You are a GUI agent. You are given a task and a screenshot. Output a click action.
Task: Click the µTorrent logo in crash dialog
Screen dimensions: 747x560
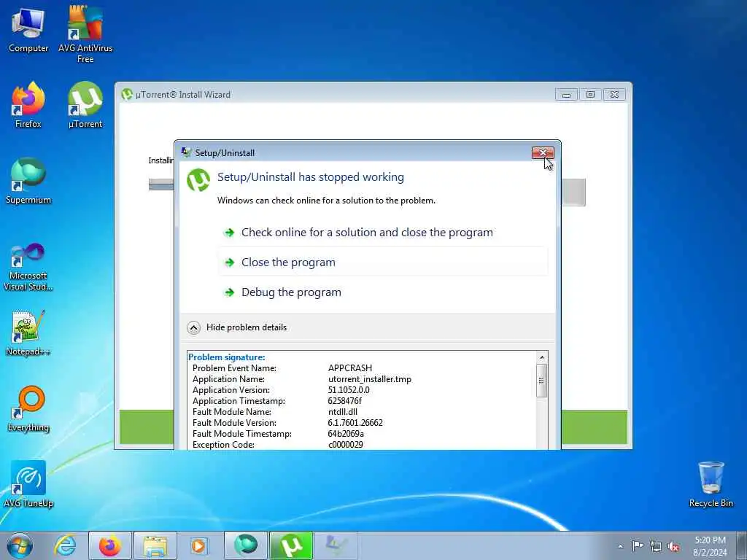pyautogui.click(x=198, y=180)
